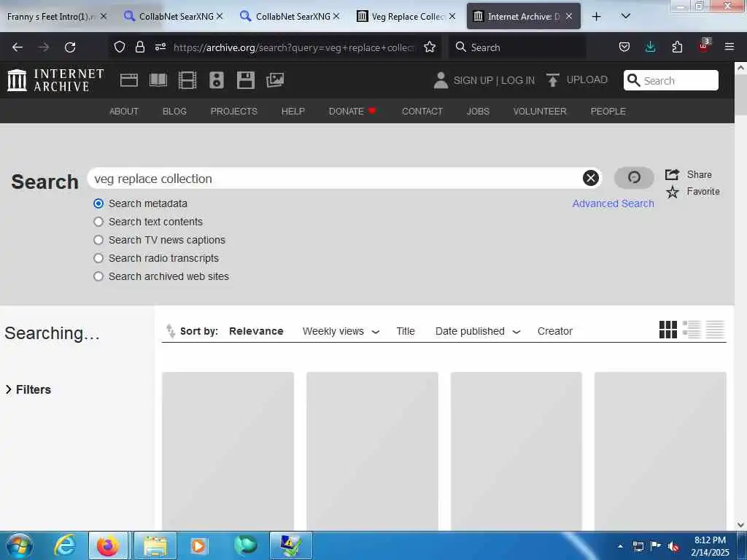Open the Windows Start button
This screenshot has height=560, width=747.
click(20, 545)
